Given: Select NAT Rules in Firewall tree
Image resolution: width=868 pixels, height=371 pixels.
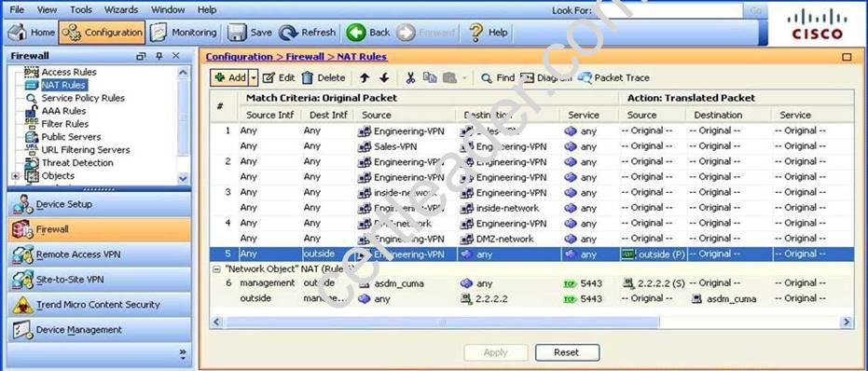Looking at the screenshot, I should click(x=63, y=85).
